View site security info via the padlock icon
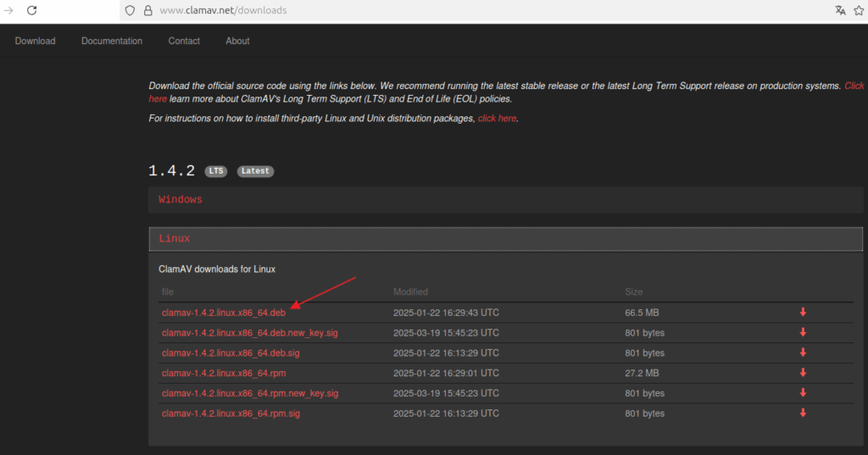This screenshot has width=868, height=455. point(147,11)
